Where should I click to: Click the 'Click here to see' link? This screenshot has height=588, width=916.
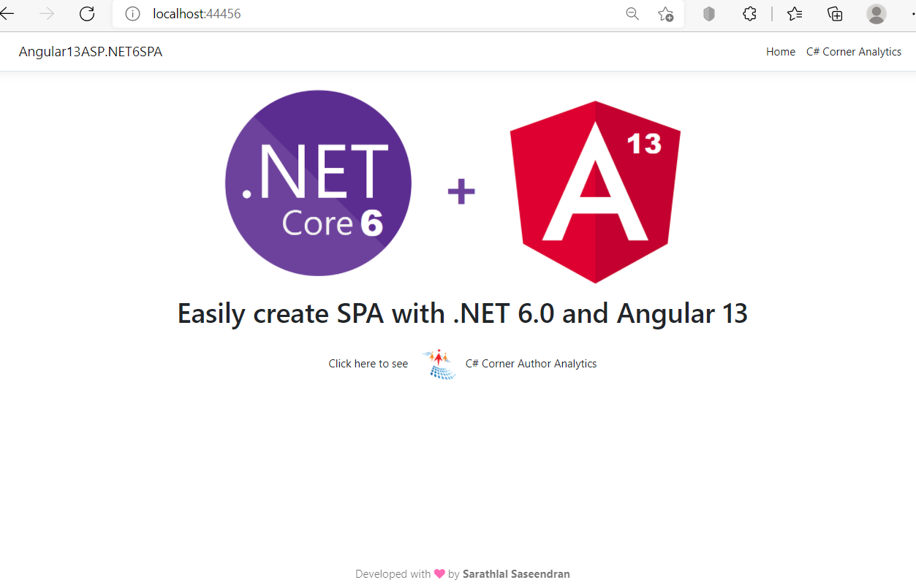368,363
